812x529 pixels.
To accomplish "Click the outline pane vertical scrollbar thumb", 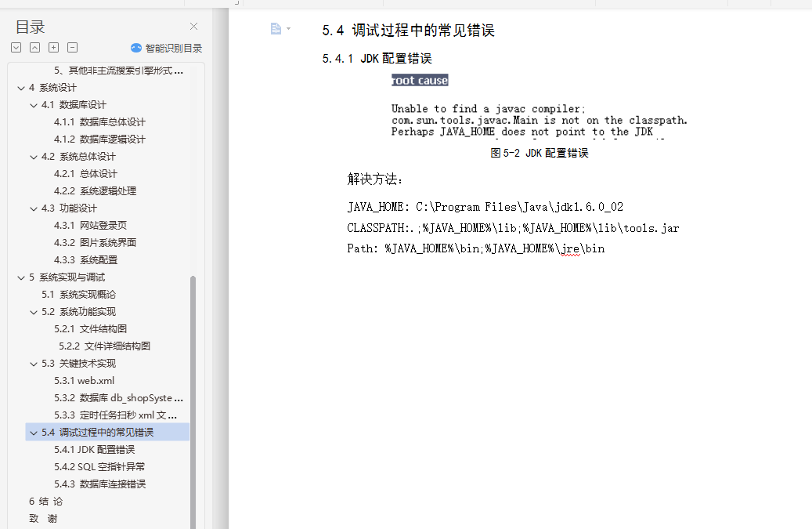I will pos(193,402).
